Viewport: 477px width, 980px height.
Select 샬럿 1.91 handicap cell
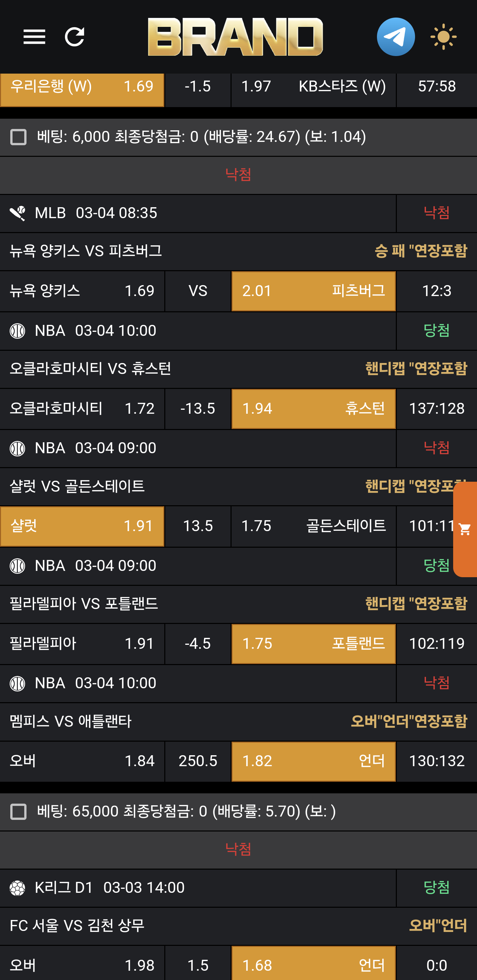[x=82, y=526]
